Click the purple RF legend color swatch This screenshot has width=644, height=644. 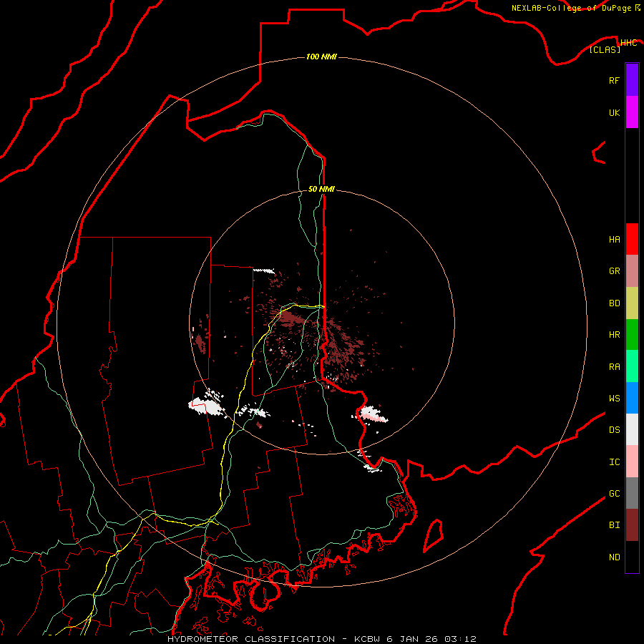click(x=632, y=80)
